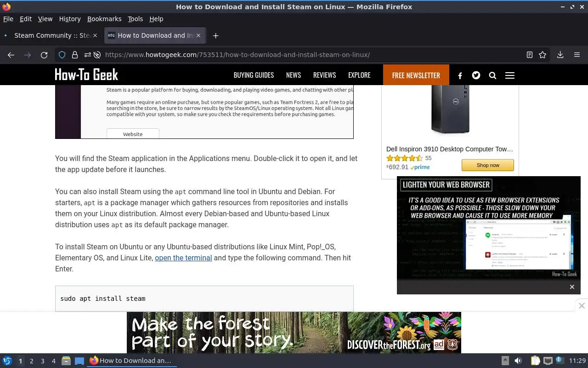This screenshot has height=368, width=588.
Task: Open site permissions icon in address bar
Action: click(87, 55)
